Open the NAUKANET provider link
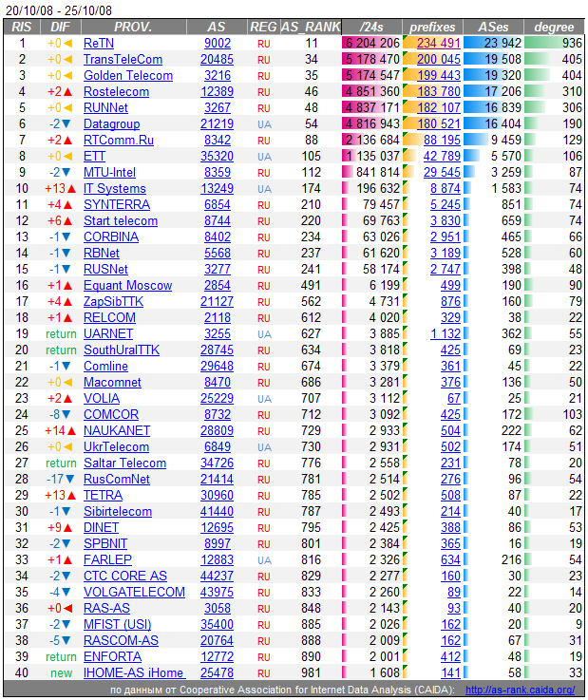 (x=117, y=430)
